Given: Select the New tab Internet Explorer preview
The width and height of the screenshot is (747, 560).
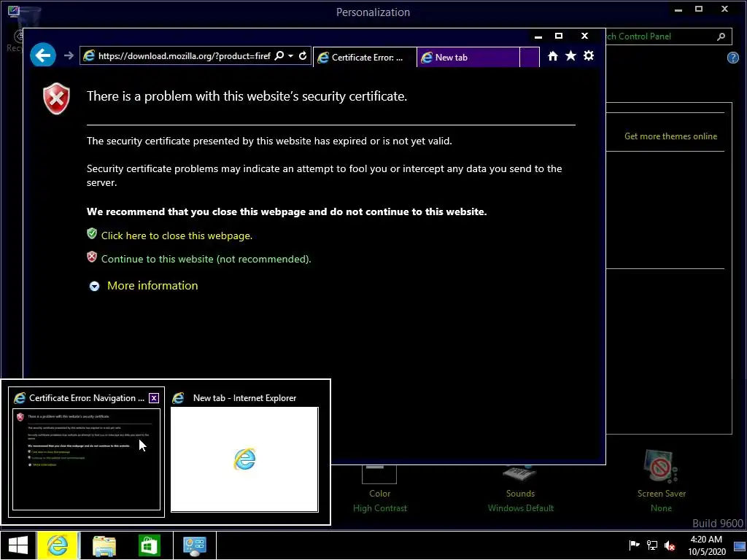Looking at the screenshot, I should [x=244, y=459].
